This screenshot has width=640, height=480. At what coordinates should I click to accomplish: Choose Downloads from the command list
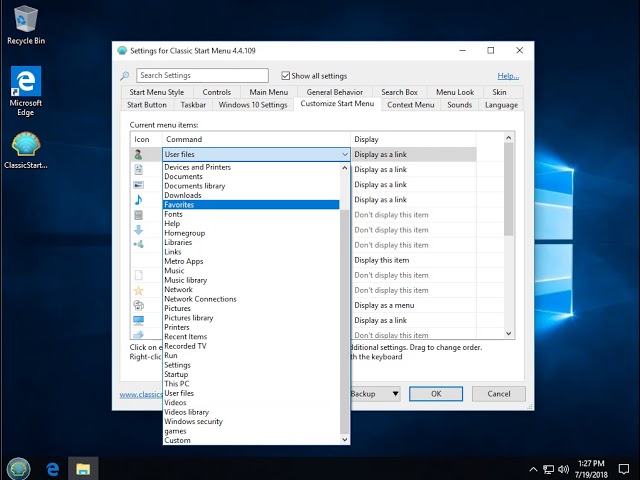click(251, 195)
